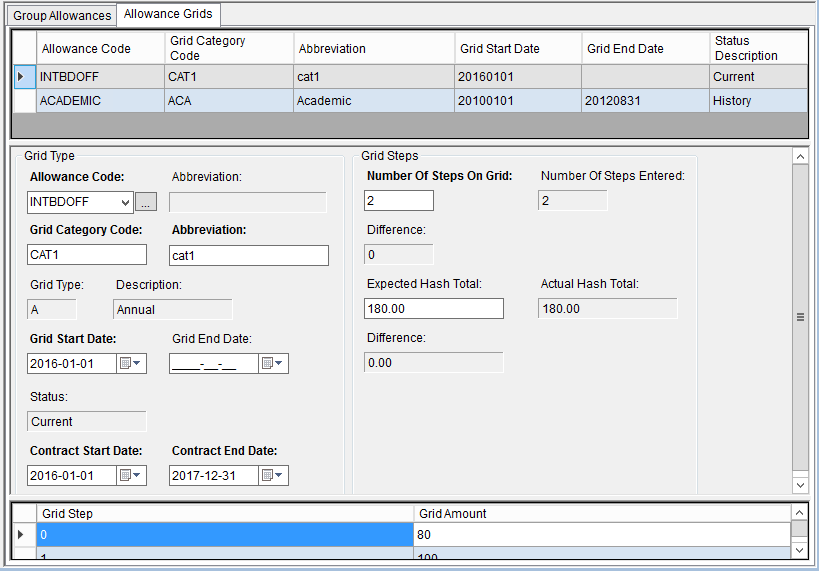Viewport: 819px width, 571px height.
Task: Open the Contract End Date calendar picker
Action: point(274,475)
